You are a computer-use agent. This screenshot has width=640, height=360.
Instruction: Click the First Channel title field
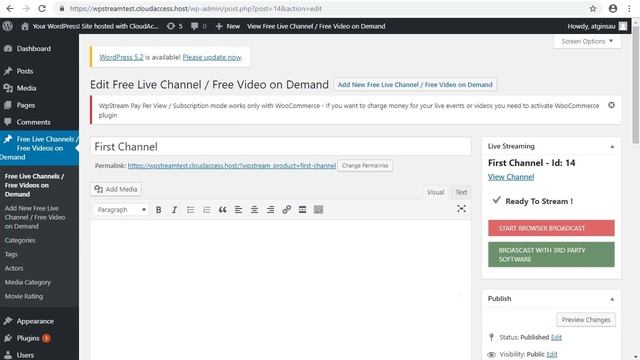click(280, 147)
